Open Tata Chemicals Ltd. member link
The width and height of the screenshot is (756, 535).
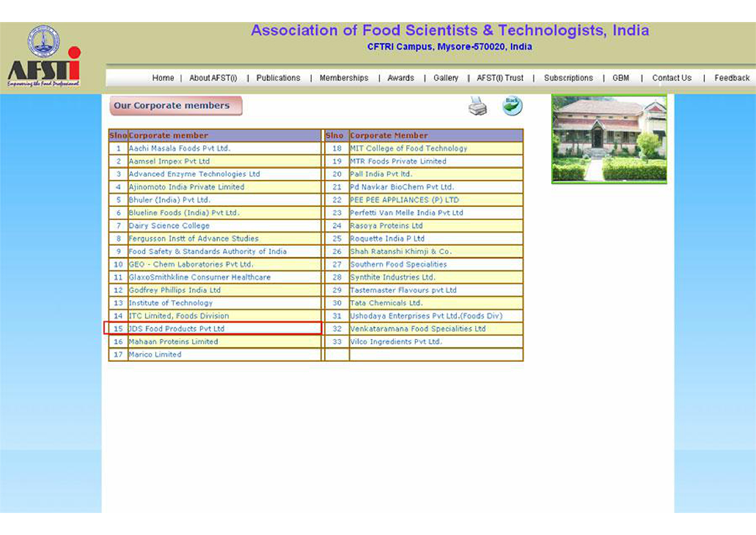(386, 303)
